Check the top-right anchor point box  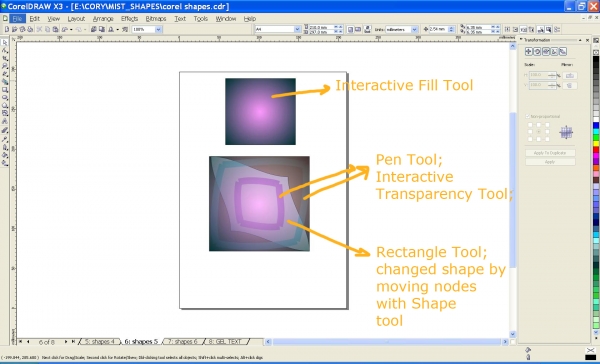tap(547, 125)
